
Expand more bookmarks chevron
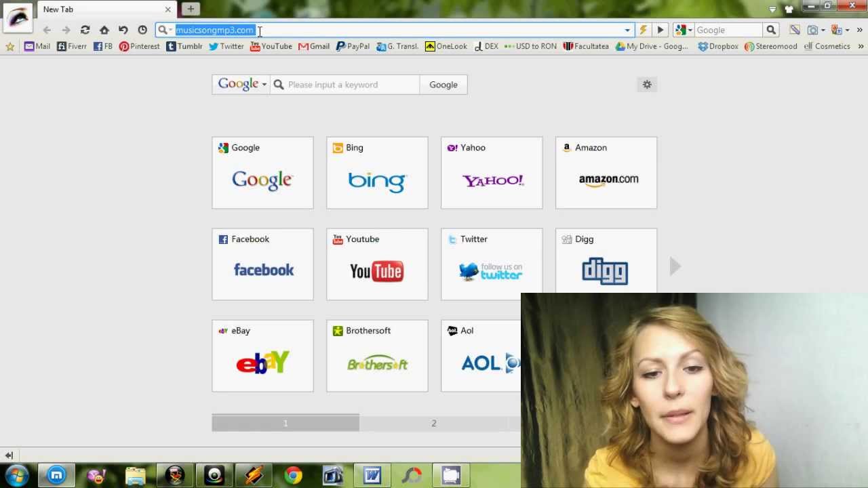pos(861,46)
